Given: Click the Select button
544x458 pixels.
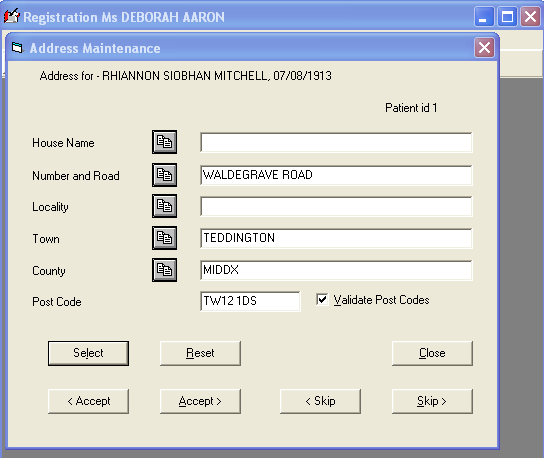Looking at the screenshot, I should [88, 353].
